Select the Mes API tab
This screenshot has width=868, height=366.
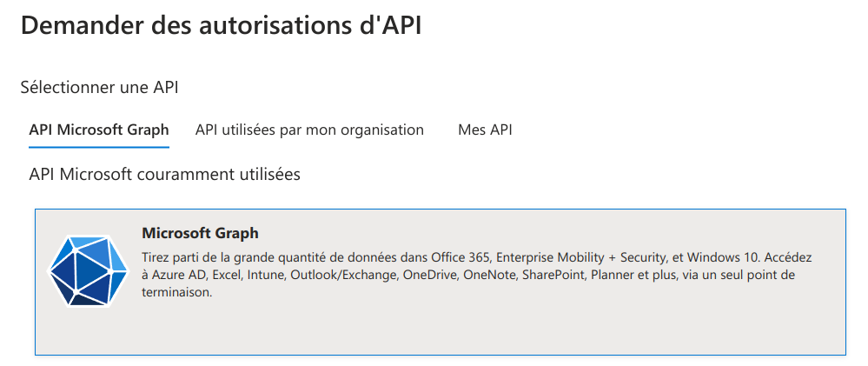[485, 130]
